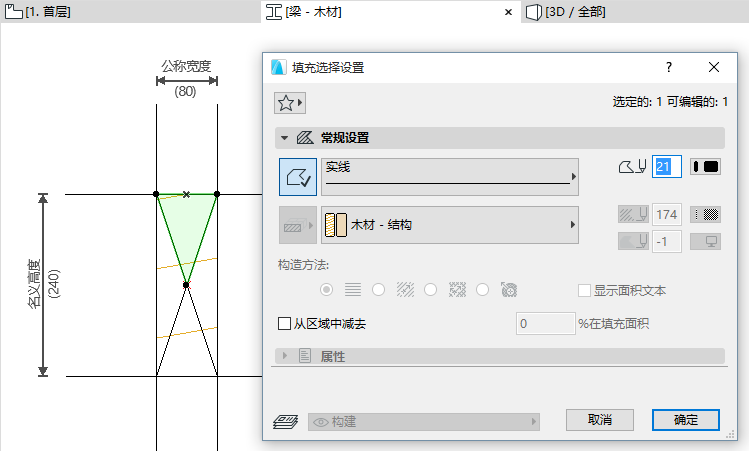The height and width of the screenshot is (451, 749).
Task: Check the 显示面积文本 checkbox
Action: [x=585, y=291]
